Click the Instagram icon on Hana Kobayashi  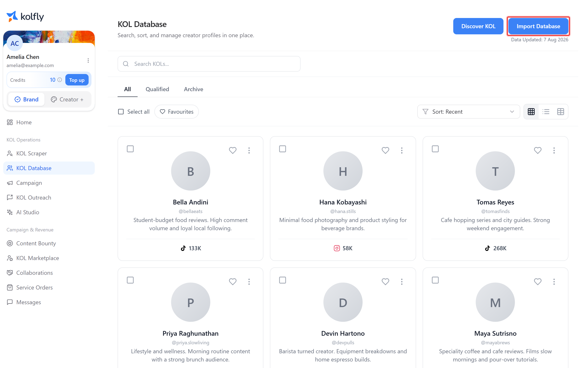tap(336, 248)
